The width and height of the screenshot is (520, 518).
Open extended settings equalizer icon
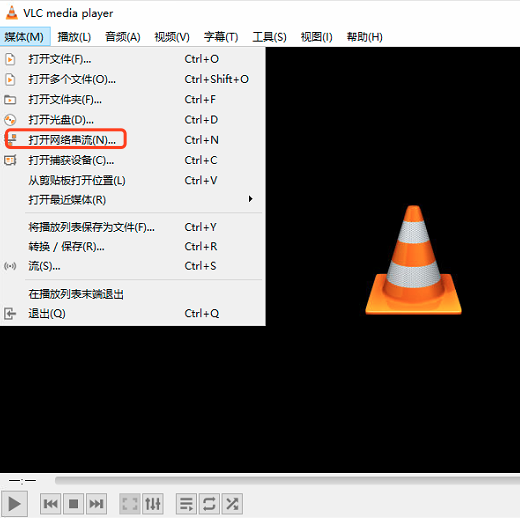[153, 503]
